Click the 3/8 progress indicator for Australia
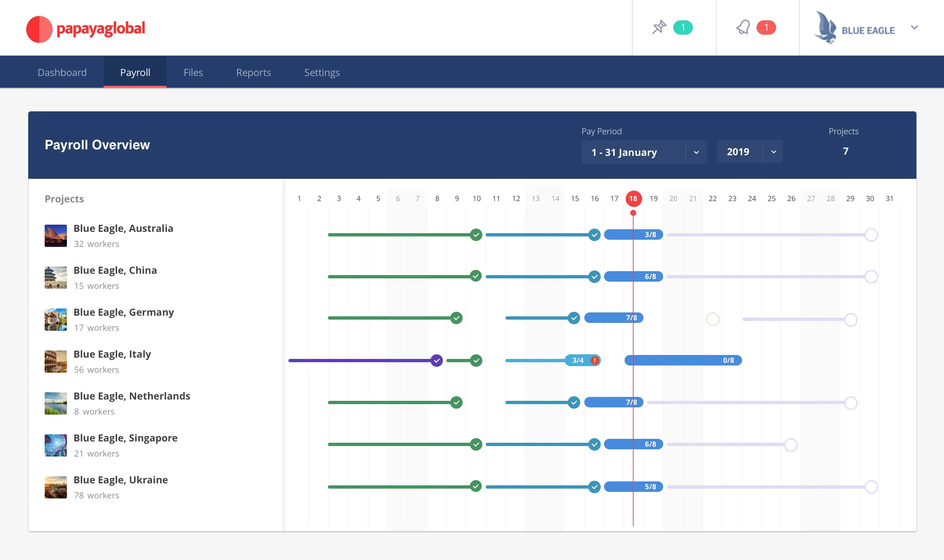This screenshot has height=560, width=944. tap(633, 234)
